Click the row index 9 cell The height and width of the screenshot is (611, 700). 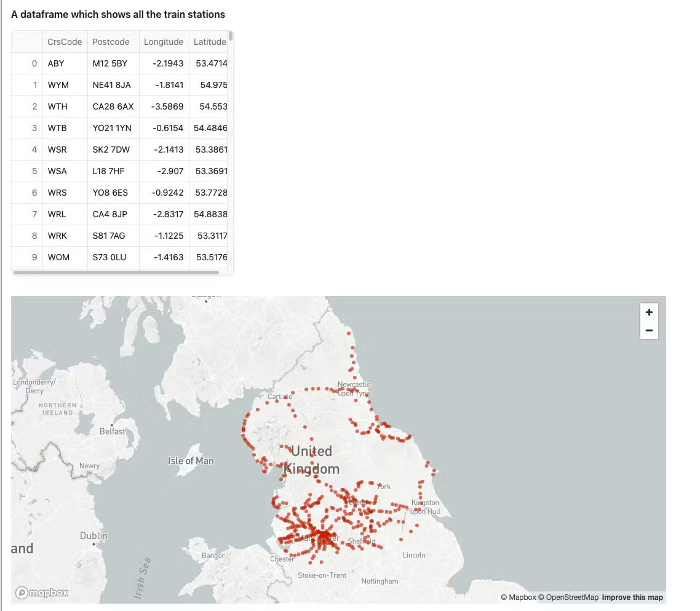tap(34, 257)
